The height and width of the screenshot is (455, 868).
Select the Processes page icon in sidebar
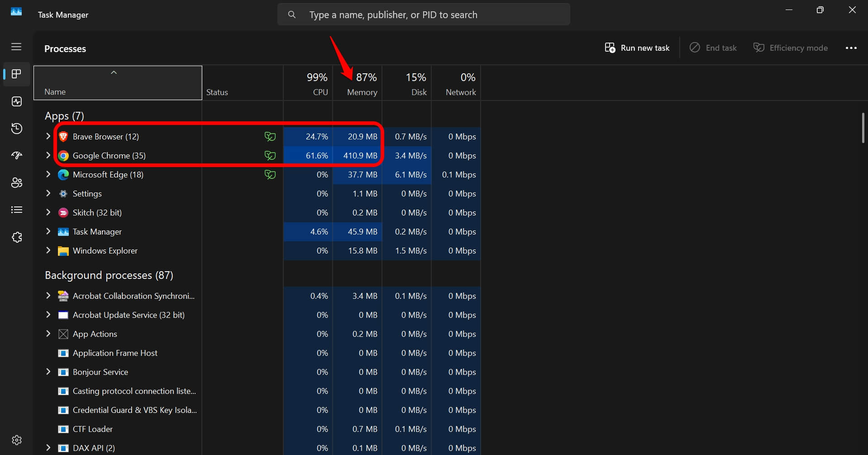(17, 74)
